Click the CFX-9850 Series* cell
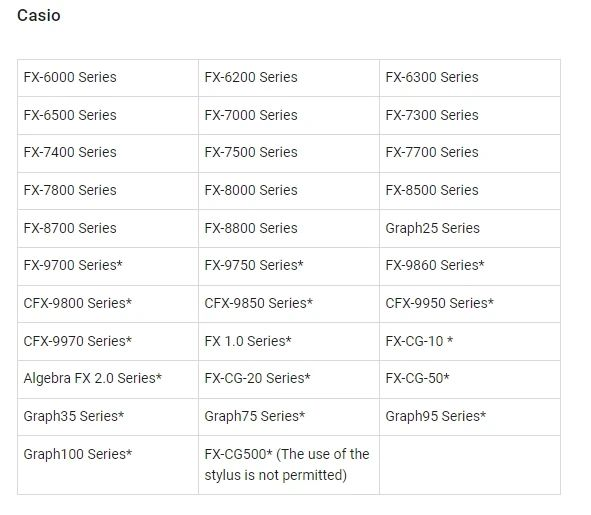The width and height of the screenshot is (591, 515). pyautogui.click(x=289, y=303)
